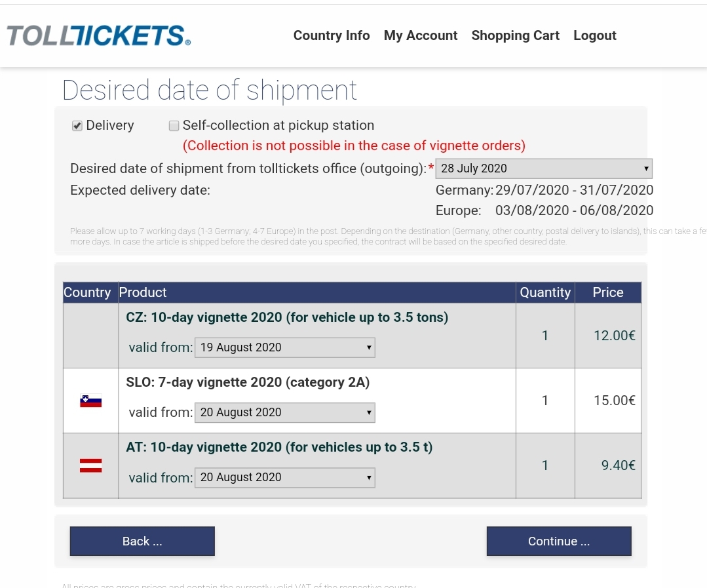The height and width of the screenshot is (588, 707).
Task: Click the CZ 10-day vignette product title
Action: pyautogui.click(x=287, y=317)
